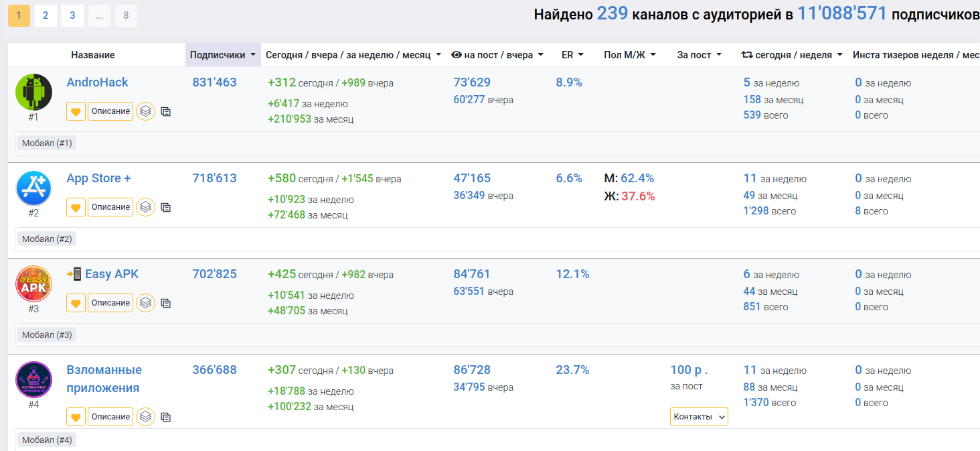This screenshot has width=980, height=451.
Task: Click +210'953 за месяц growth value
Action: click(x=311, y=119)
